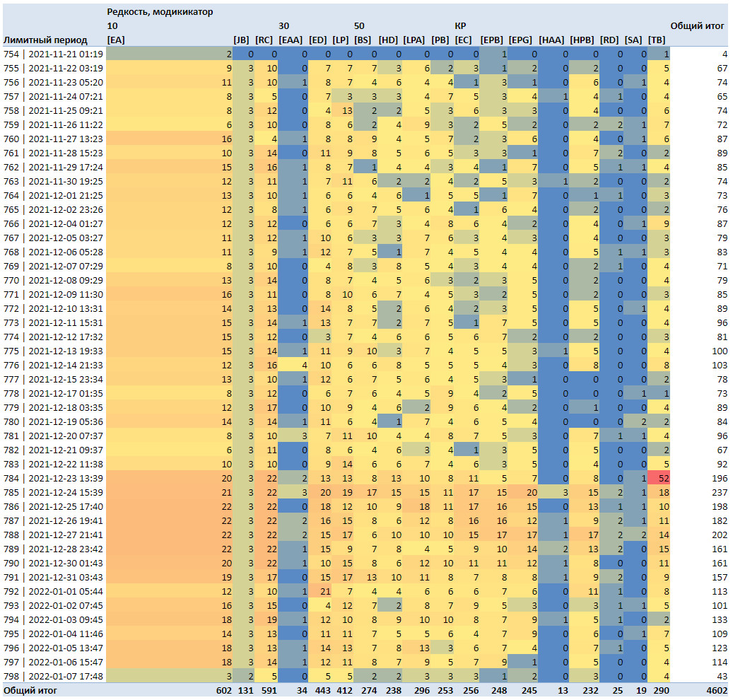The height and width of the screenshot is (700, 733).
Task: Select row total 133 for period 794
Action: 720,619
